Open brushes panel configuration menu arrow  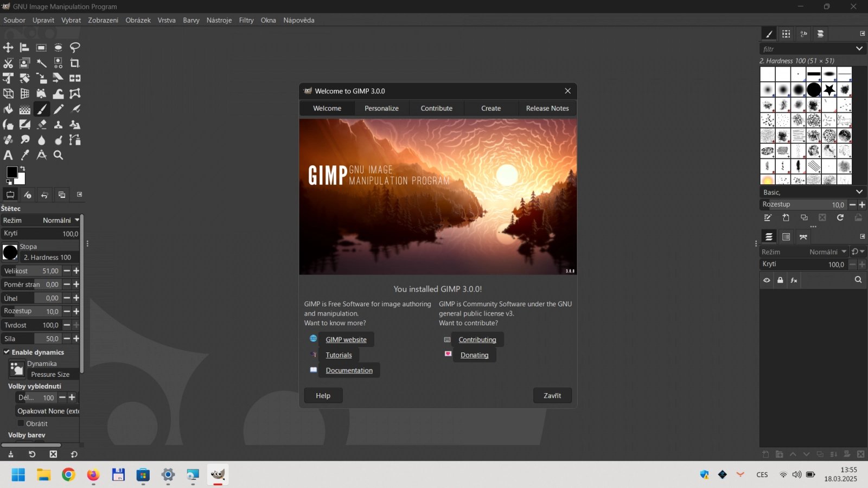(863, 34)
